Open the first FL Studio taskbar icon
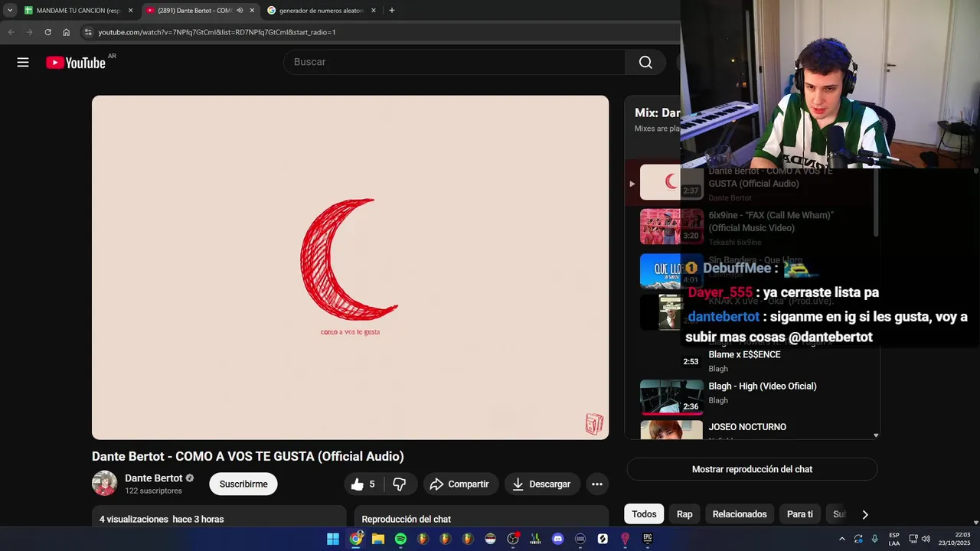Image resolution: width=980 pixels, height=551 pixels. [x=423, y=539]
